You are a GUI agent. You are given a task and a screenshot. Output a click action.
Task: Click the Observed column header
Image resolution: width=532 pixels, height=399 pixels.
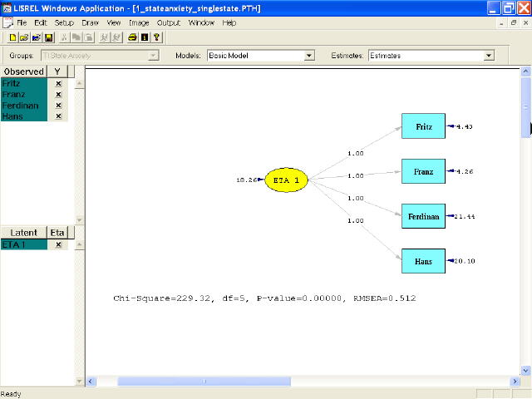click(24, 72)
